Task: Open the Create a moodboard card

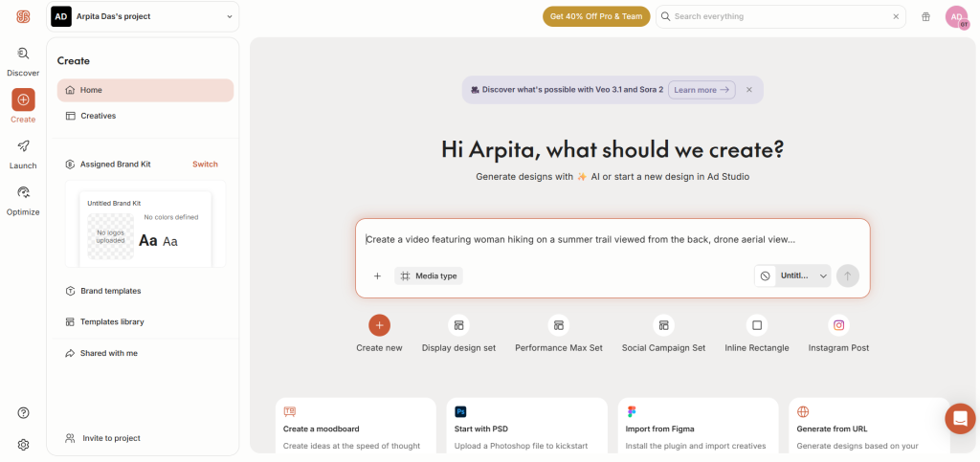Action: (x=356, y=427)
